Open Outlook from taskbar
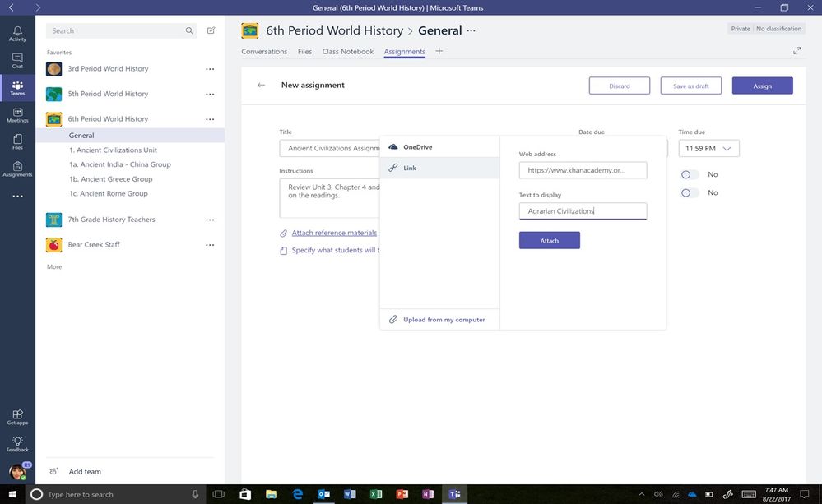This screenshot has width=822, height=504. 323,494
